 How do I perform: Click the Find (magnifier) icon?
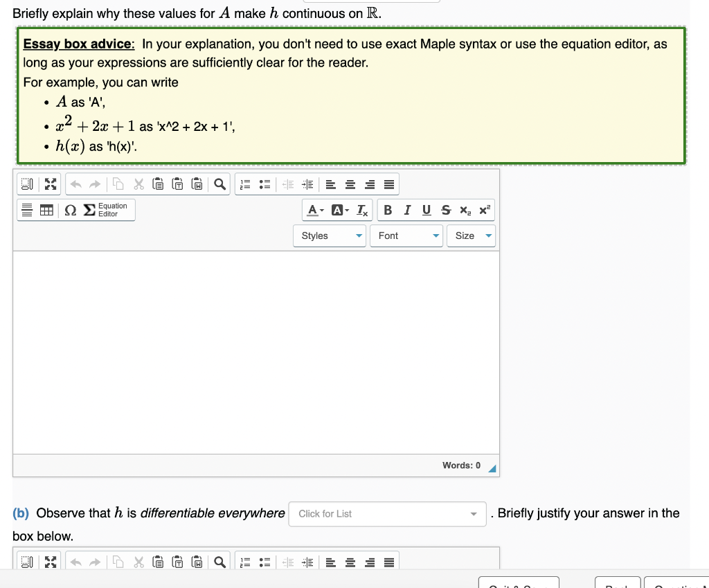click(219, 184)
